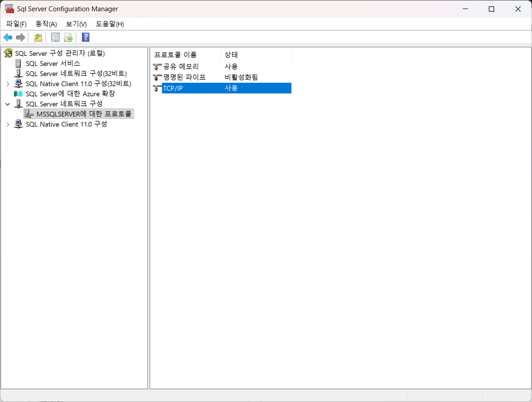Select SQL Server 서비스 in the tree
Screen dimensions: 532x402
(x=53, y=63)
